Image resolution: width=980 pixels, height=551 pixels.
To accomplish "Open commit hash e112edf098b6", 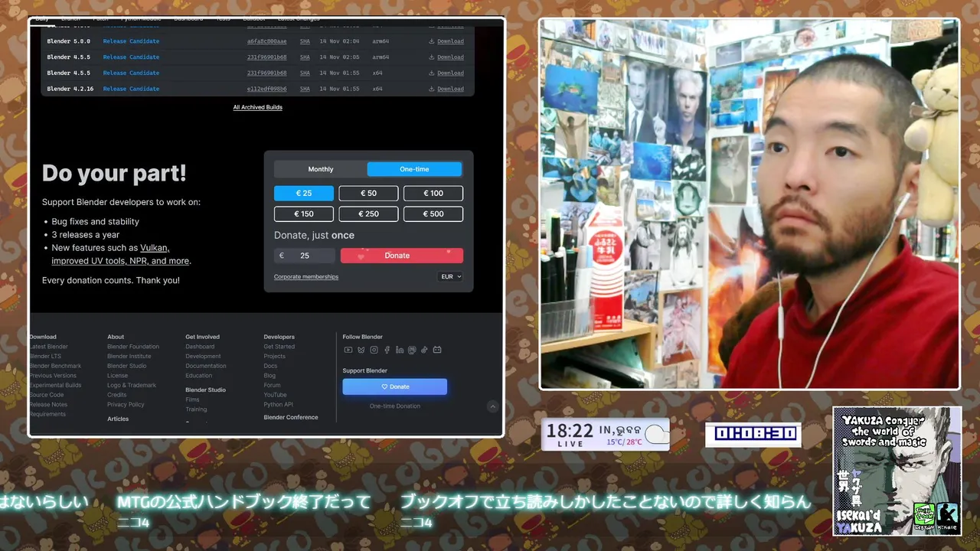I will 266,89.
